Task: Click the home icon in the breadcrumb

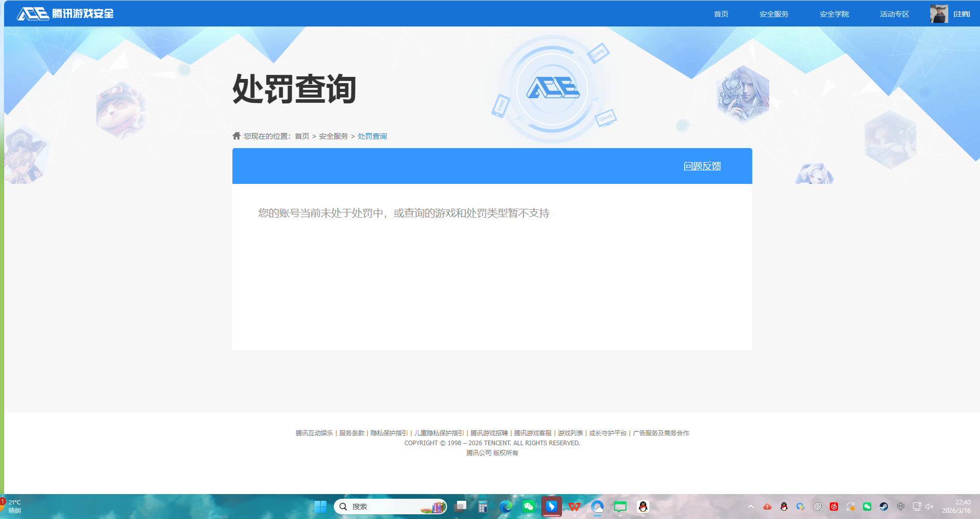Action: (235, 136)
